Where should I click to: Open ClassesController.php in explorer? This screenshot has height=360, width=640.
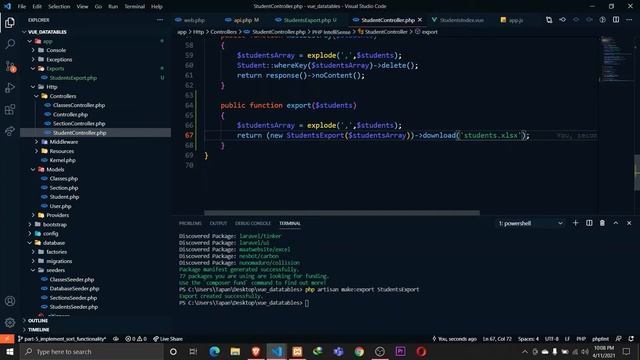(x=79, y=105)
